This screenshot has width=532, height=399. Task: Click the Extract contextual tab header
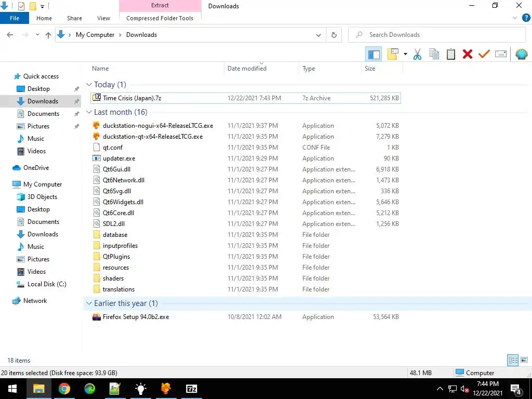coord(160,5)
